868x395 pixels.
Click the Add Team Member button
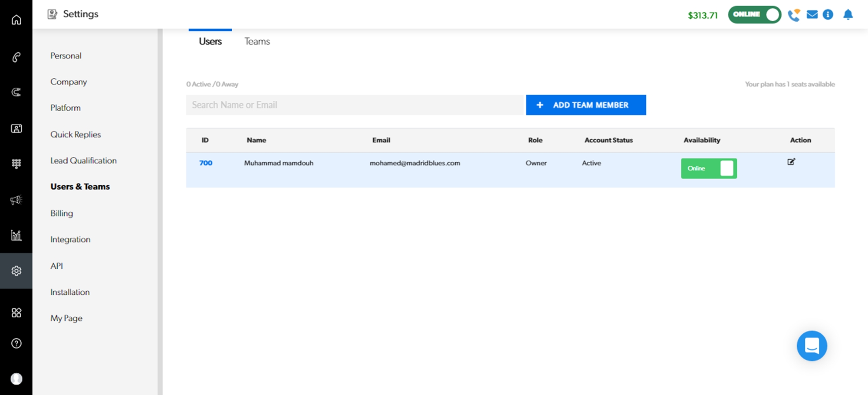(585, 105)
